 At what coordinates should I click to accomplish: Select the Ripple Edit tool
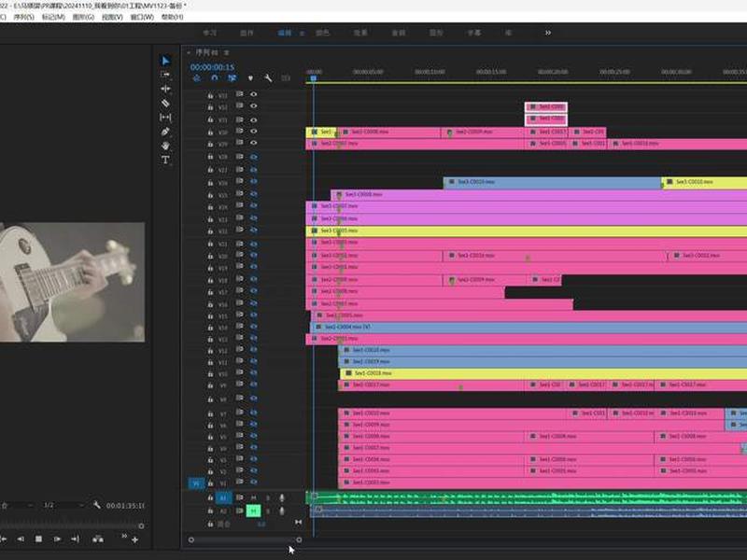click(165, 89)
